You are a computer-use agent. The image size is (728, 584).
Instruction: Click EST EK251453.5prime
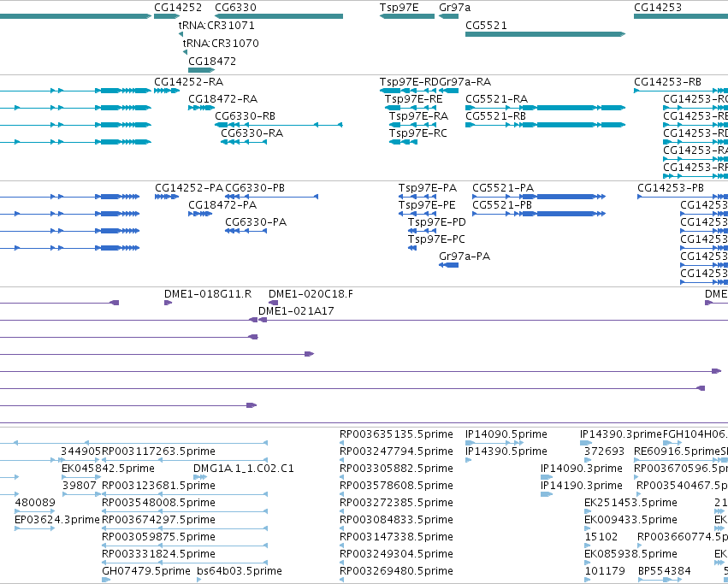(631, 503)
